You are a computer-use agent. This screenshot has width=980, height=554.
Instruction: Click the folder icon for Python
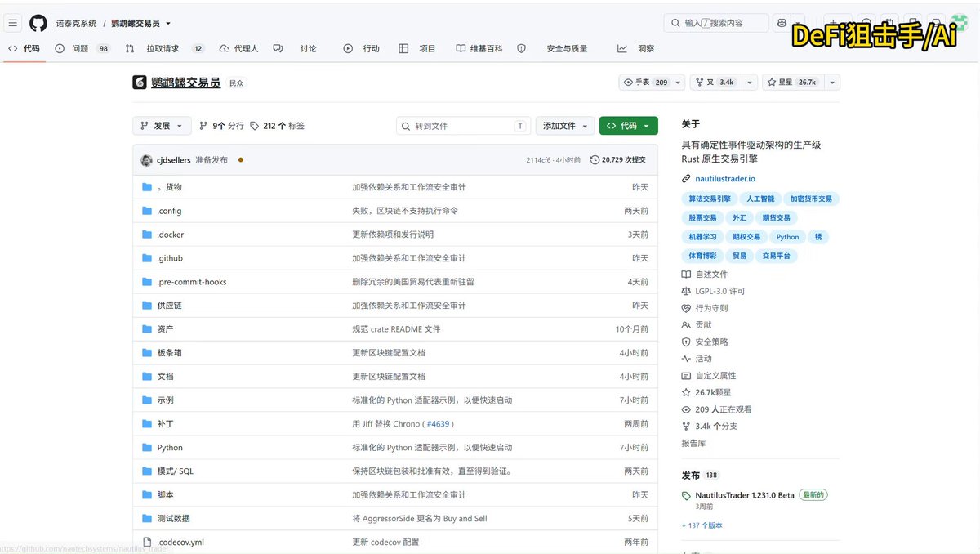(x=147, y=448)
